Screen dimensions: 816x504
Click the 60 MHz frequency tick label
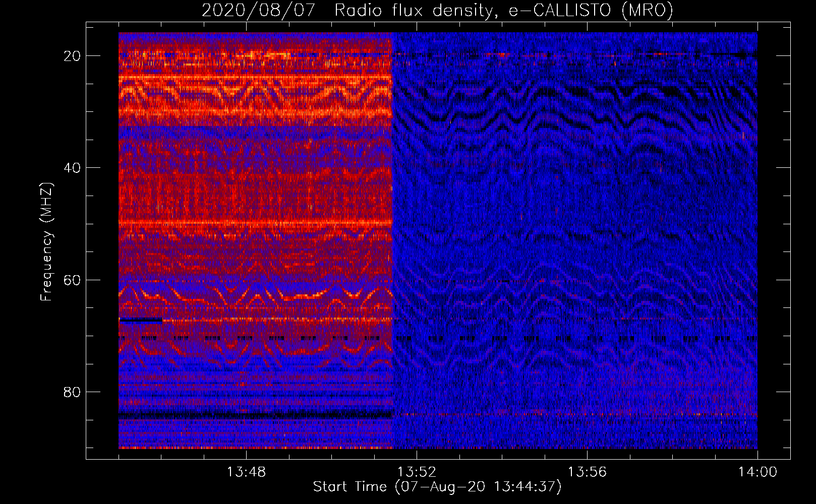coord(72,280)
